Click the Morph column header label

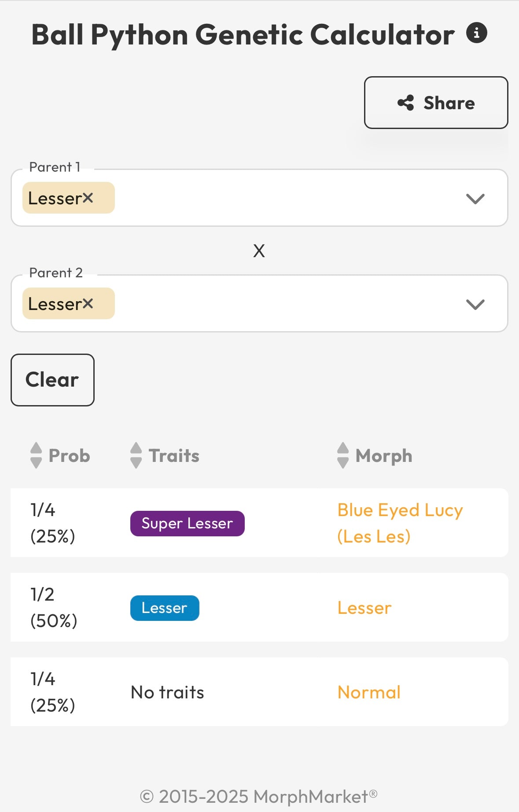coord(384,456)
